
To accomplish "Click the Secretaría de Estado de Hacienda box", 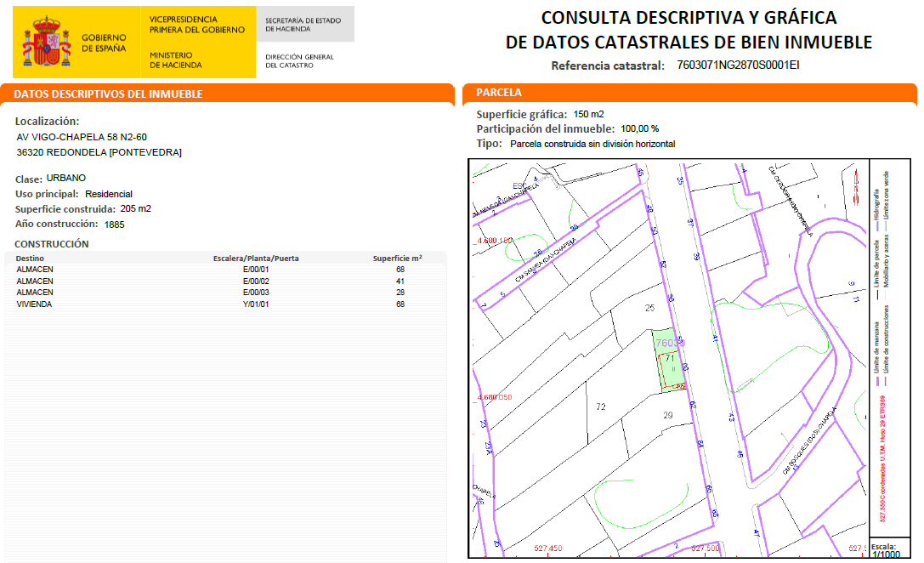I will click(x=303, y=24).
